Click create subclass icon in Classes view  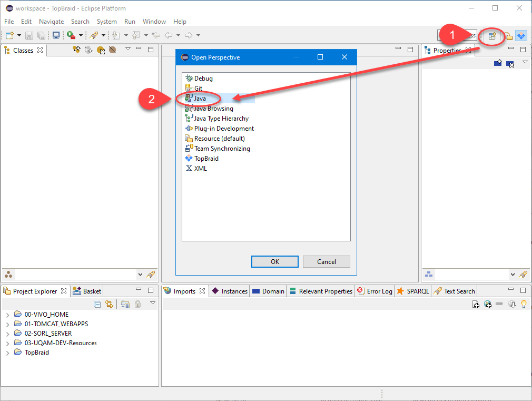(x=77, y=50)
